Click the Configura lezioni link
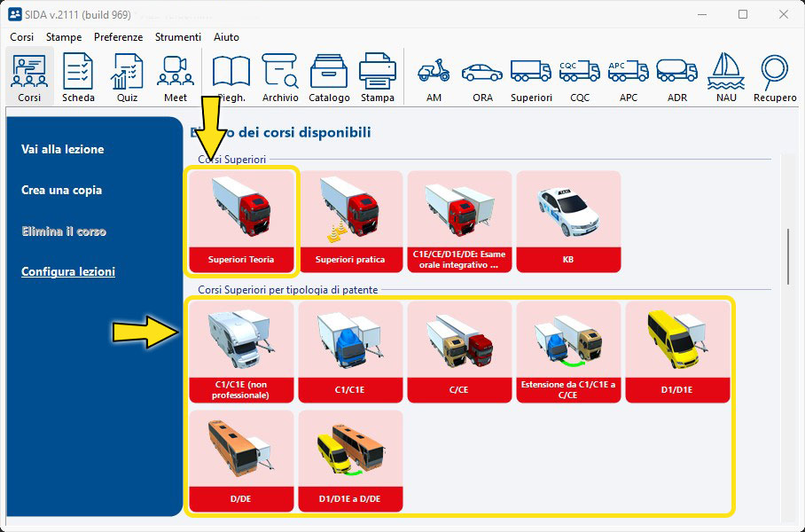The height and width of the screenshot is (532, 805). pyautogui.click(x=68, y=272)
